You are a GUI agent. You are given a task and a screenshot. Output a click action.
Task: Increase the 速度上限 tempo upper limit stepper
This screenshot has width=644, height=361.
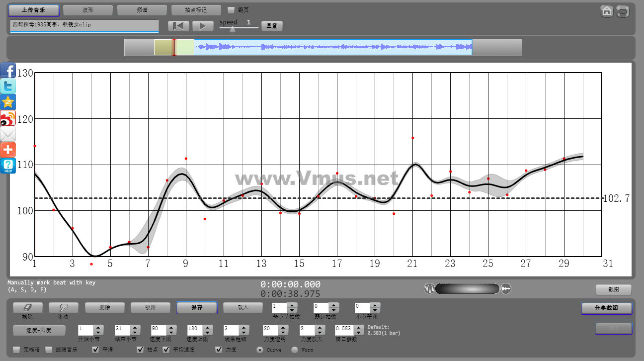(207, 327)
